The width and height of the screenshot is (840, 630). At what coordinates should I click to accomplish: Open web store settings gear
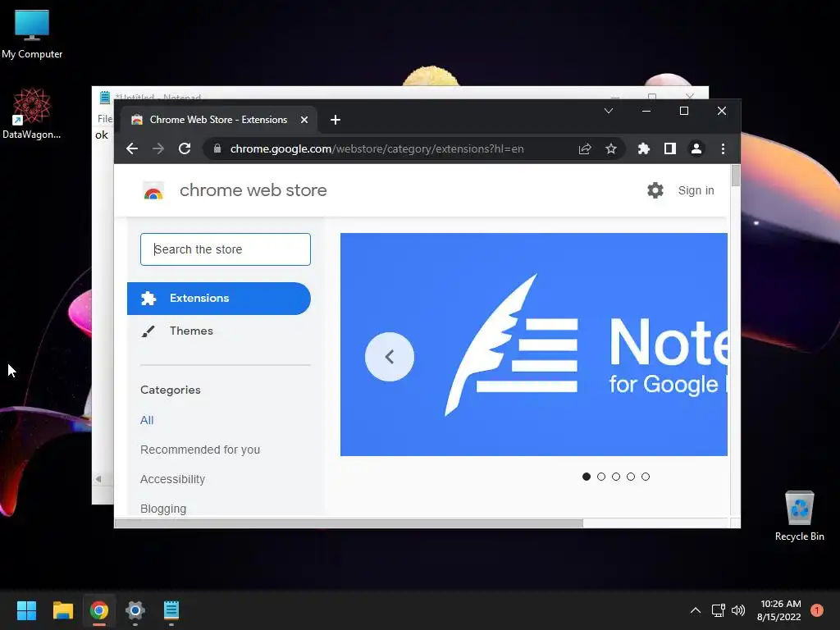[655, 190]
